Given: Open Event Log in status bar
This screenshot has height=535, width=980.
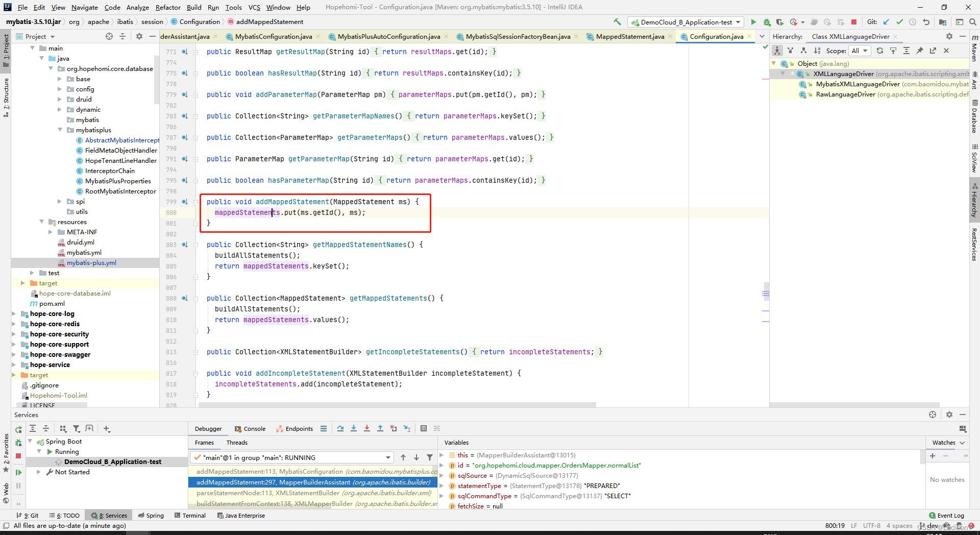Looking at the screenshot, I should [947, 516].
